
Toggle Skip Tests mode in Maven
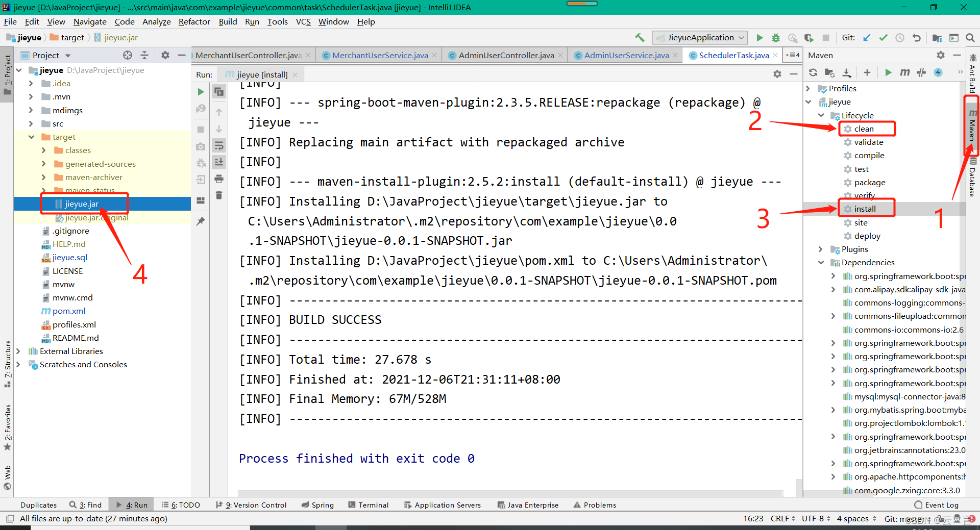(938, 72)
